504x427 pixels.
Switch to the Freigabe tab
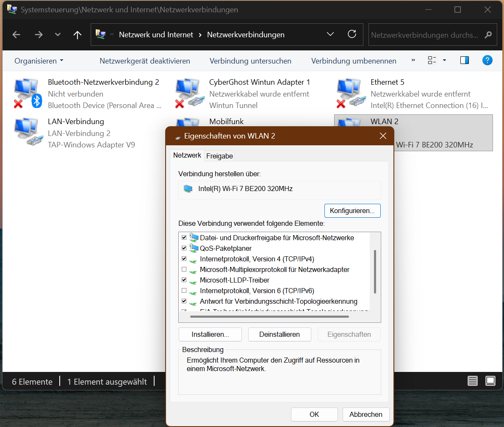point(219,156)
